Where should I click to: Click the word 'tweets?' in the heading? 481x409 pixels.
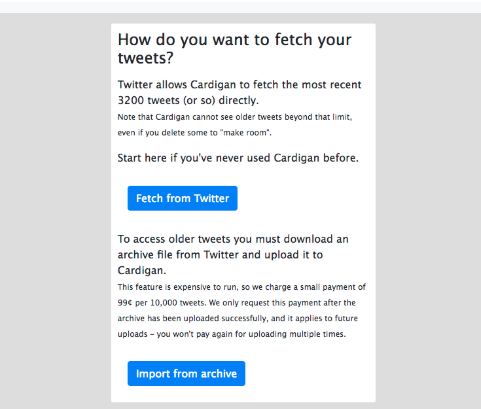coord(145,58)
